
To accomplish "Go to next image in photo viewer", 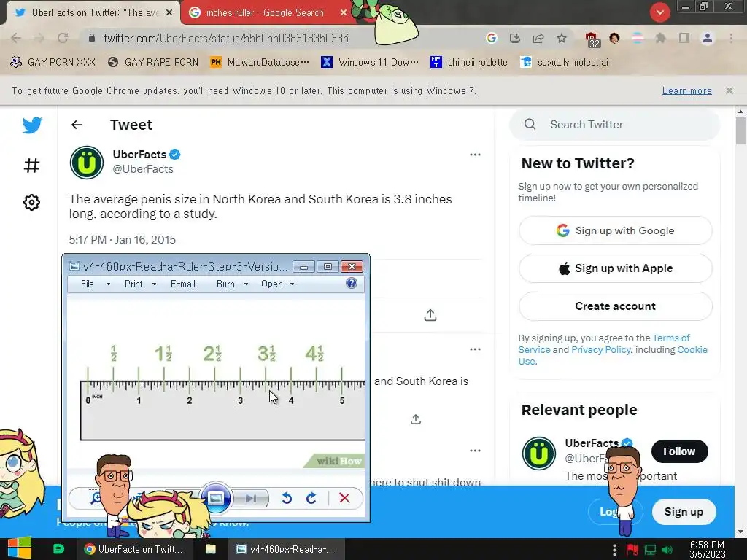I will pyautogui.click(x=251, y=499).
